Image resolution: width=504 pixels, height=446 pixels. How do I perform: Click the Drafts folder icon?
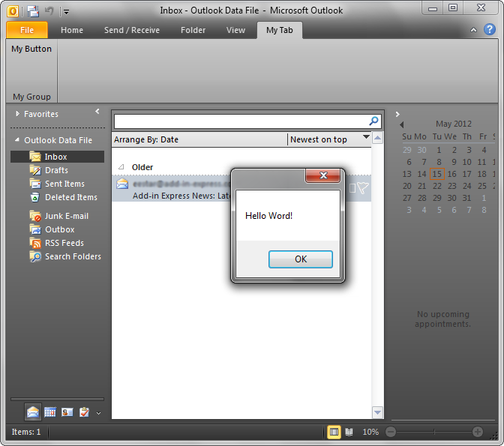[x=35, y=170]
